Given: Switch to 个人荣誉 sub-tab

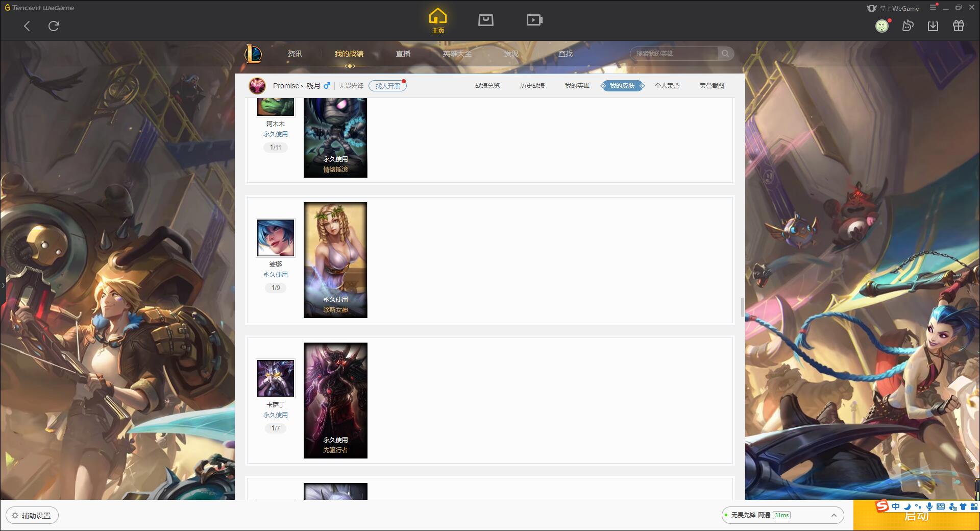Looking at the screenshot, I should (667, 86).
